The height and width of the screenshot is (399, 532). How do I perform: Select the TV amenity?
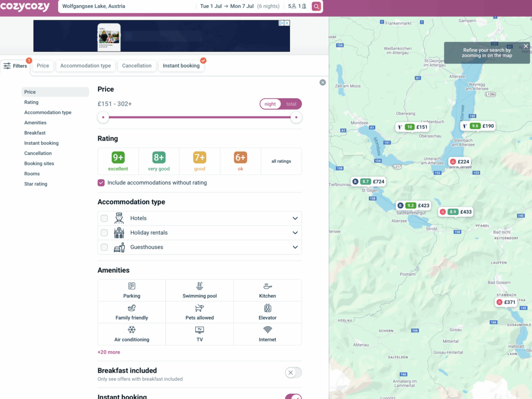pos(199,334)
